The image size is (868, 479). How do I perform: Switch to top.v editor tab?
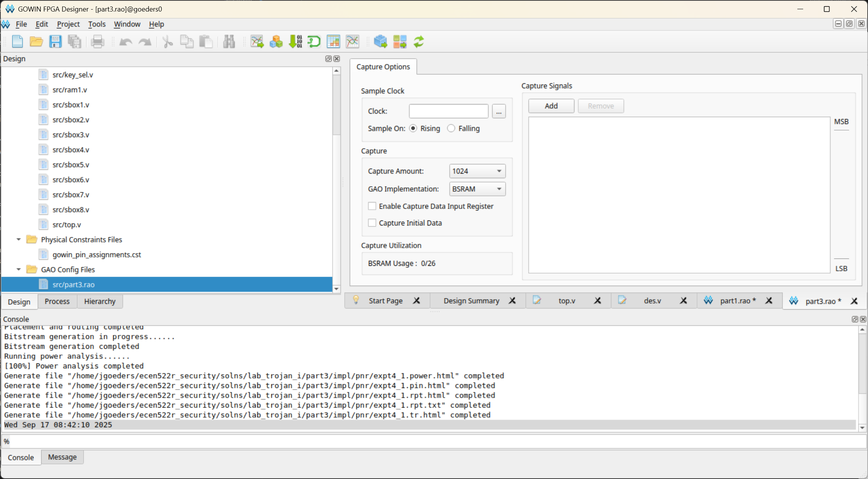[x=567, y=301]
